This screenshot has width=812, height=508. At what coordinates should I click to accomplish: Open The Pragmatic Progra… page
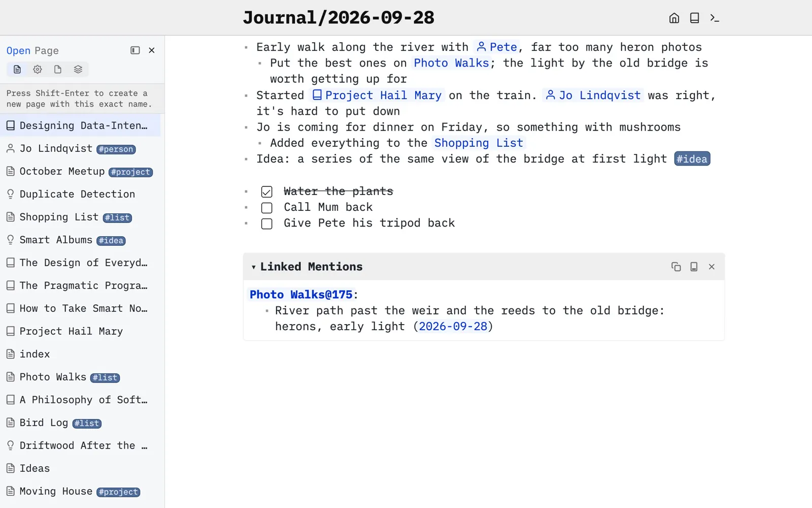coord(80,285)
